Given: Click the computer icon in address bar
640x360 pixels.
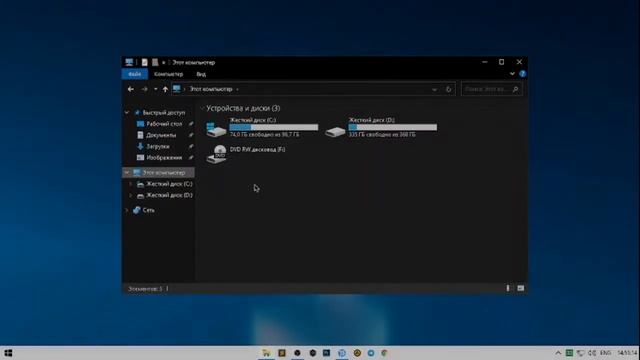Looking at the screenshot, I should [x=177, y=89].
